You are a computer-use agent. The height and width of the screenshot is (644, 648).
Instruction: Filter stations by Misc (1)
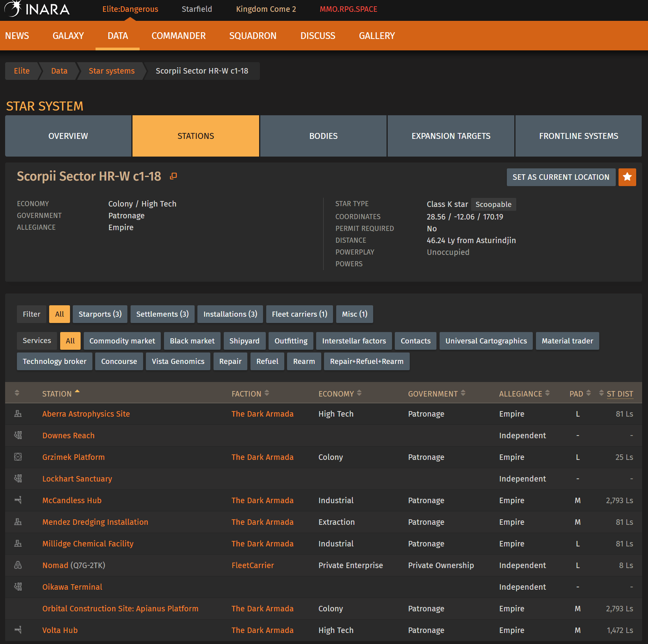[354, 314]
